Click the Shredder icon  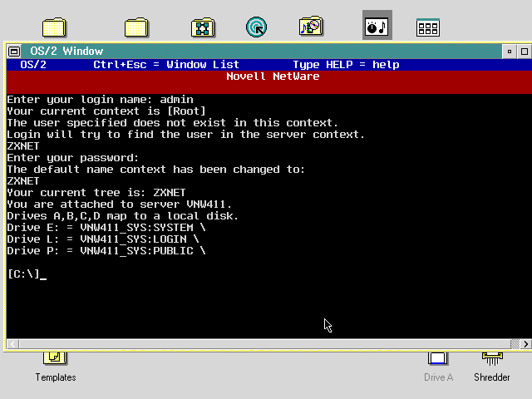(492, 358)
